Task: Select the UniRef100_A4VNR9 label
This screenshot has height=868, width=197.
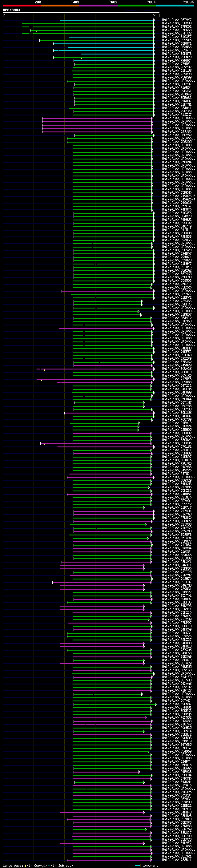Action: click(177, 365)
